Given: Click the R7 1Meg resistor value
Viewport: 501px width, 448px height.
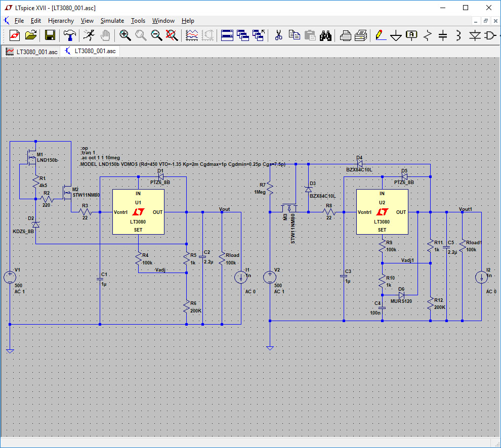Looking at the screenshot, I should 260,192.
